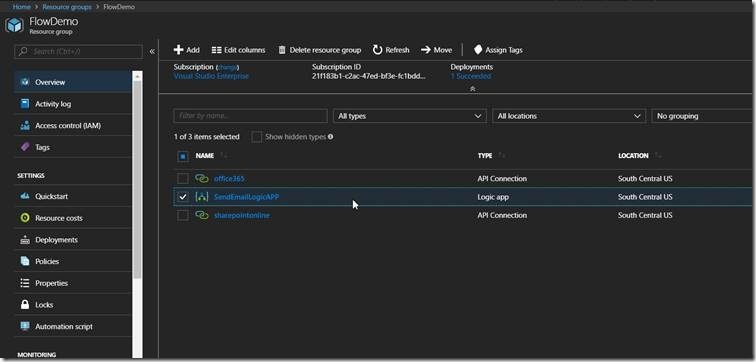Screen dimensions: 756x362
Task: Click the info icon beside Show hidden types
Action: click(x=331, y=137)
